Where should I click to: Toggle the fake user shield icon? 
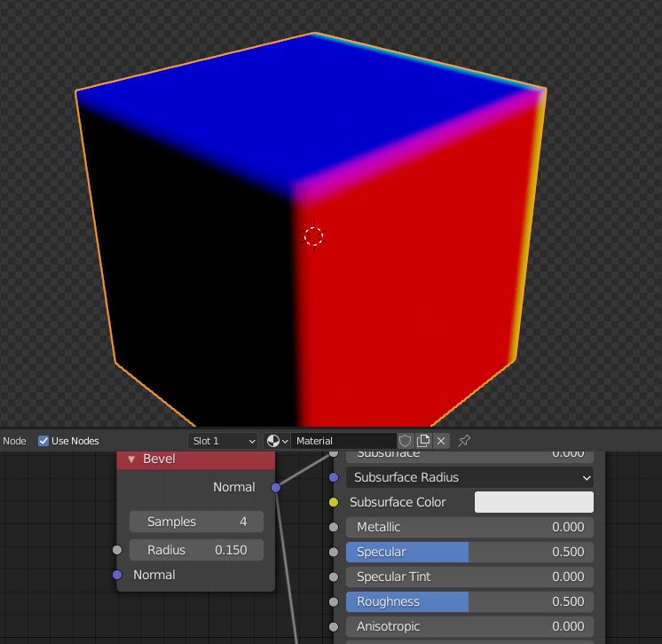[405, 441]
